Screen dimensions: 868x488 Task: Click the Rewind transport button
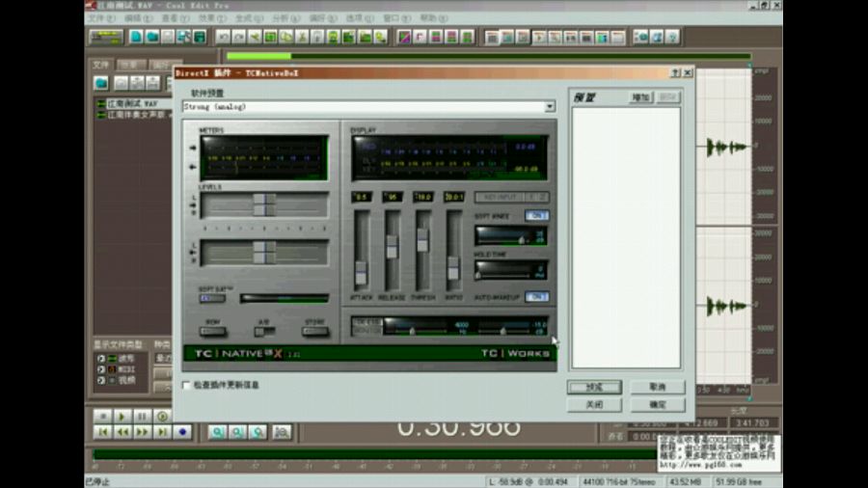pos(122,431)
